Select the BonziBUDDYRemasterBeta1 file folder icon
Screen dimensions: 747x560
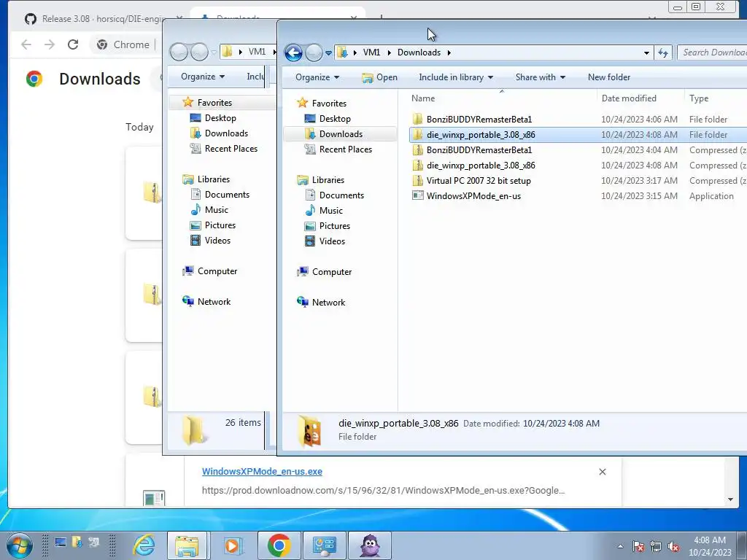coord(417,119)
